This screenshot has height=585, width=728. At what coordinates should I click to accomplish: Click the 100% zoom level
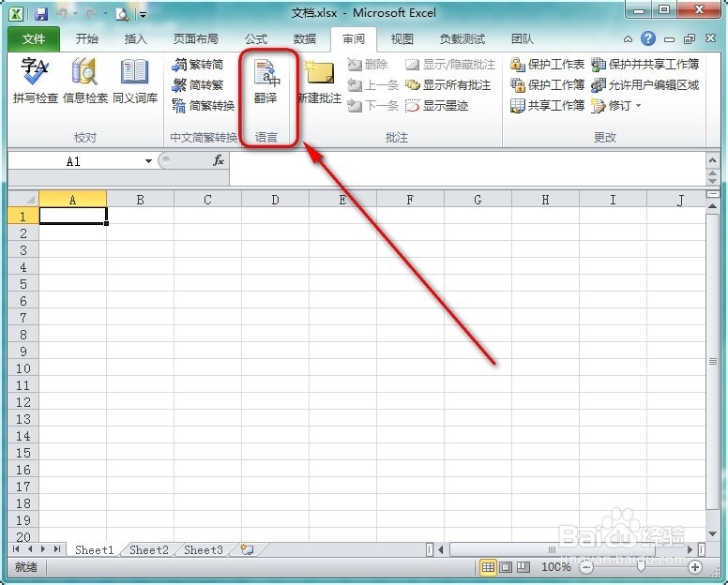[555, 567]
